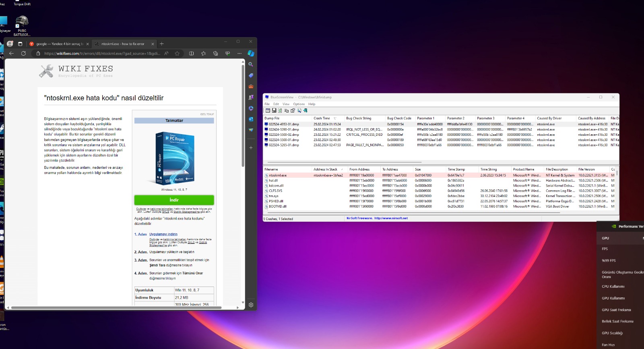The width and height of the screenshot is (644, 349).
Task: Click the Save Selected Items floppy icon
Action: point(274,110)
